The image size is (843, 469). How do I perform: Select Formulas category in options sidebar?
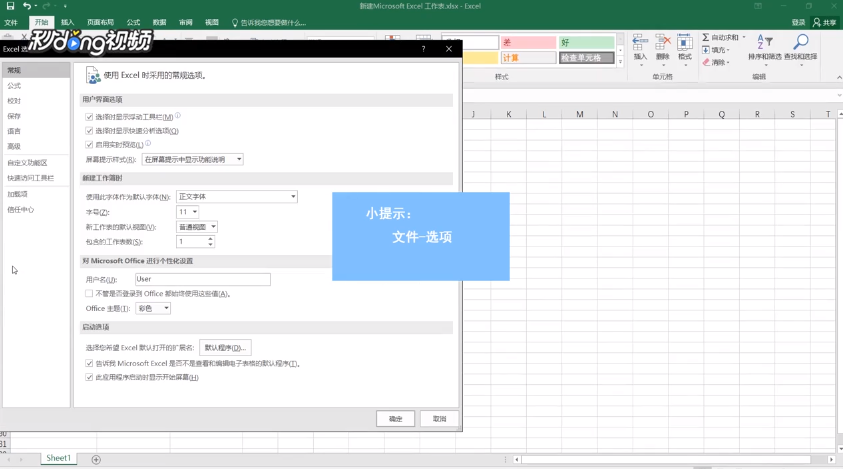[36, 86]
